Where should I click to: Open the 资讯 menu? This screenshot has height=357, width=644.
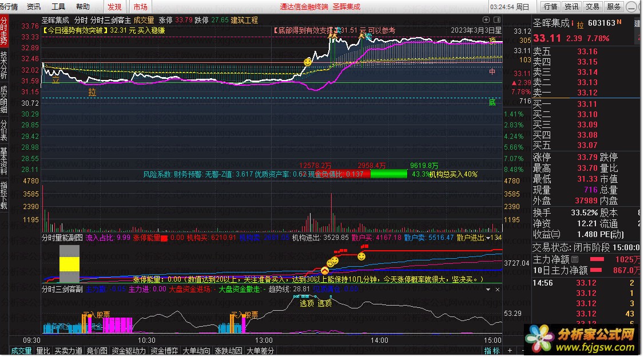click(x=34, y=6)
